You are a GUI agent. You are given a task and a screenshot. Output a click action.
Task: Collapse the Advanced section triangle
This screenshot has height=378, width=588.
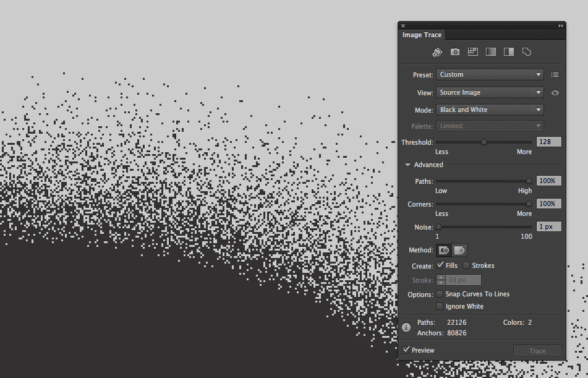coord(407,165)
